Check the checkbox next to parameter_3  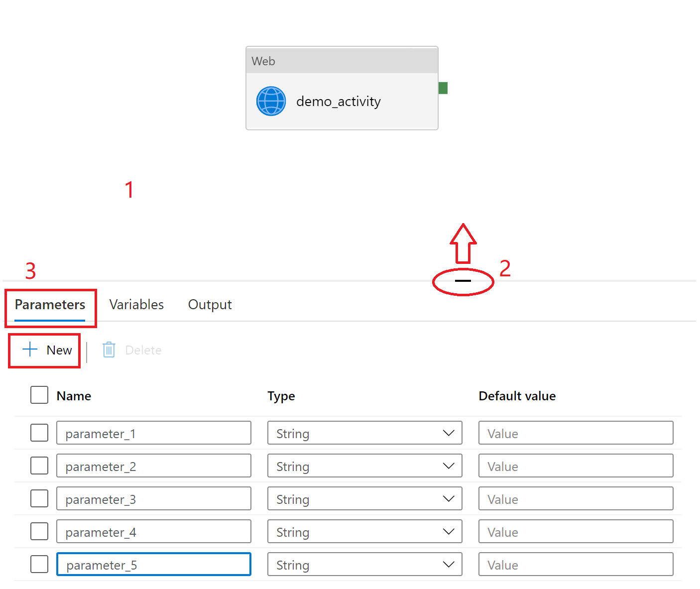[x=39, y=498]
